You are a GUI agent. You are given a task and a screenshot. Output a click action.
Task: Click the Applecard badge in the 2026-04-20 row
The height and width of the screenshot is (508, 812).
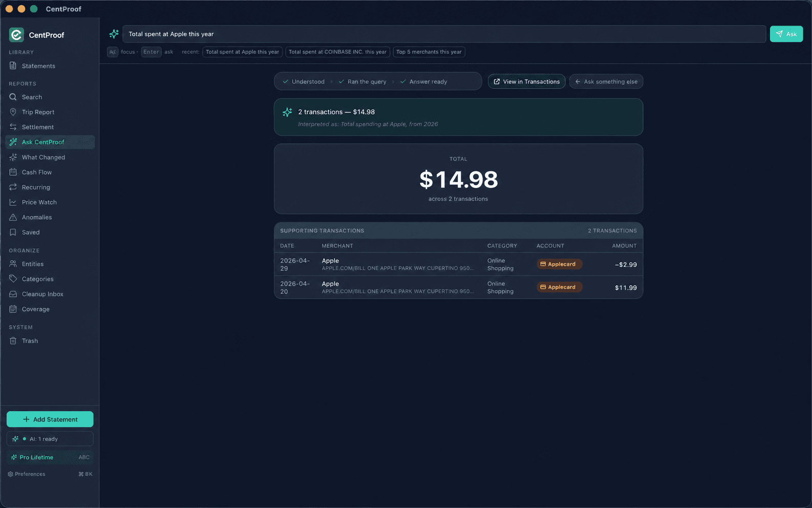point(559,287)
